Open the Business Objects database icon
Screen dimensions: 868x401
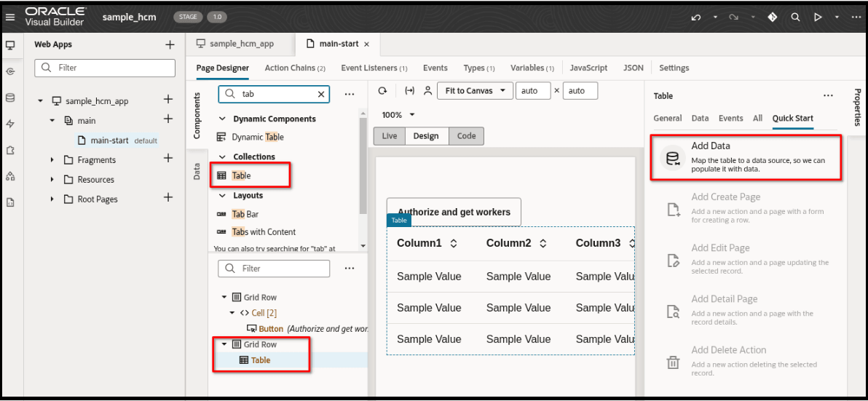point(10,98)
